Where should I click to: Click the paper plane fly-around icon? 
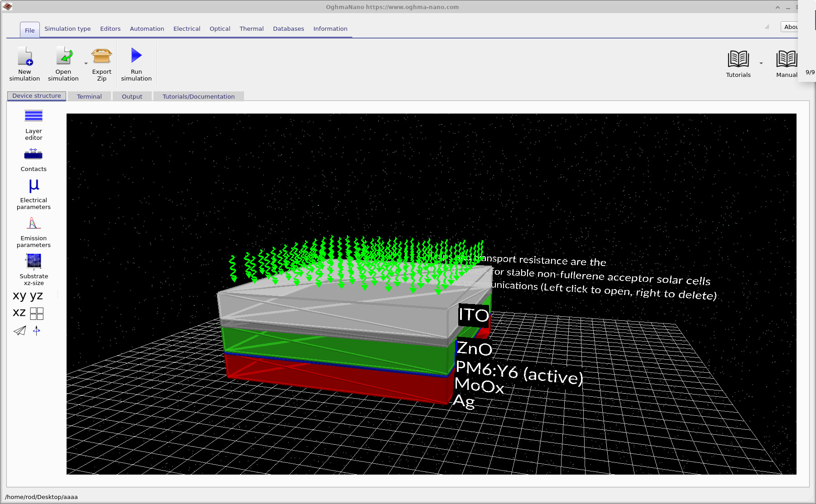click(20, 331)
